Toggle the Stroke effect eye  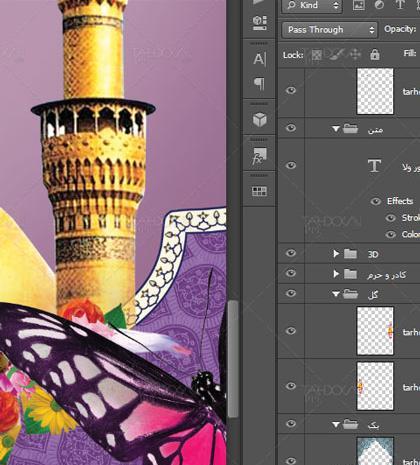pos(390,218)
